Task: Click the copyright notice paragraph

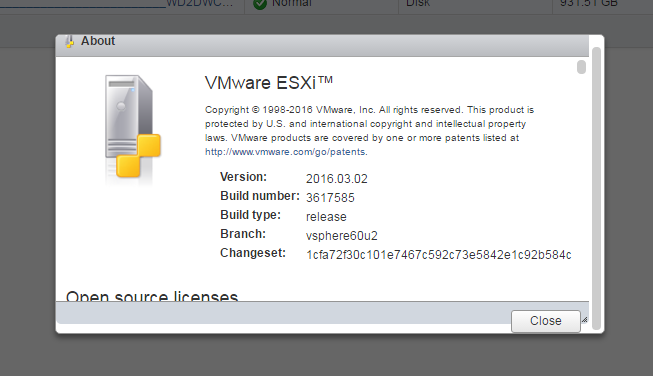Action: point(369,131)
